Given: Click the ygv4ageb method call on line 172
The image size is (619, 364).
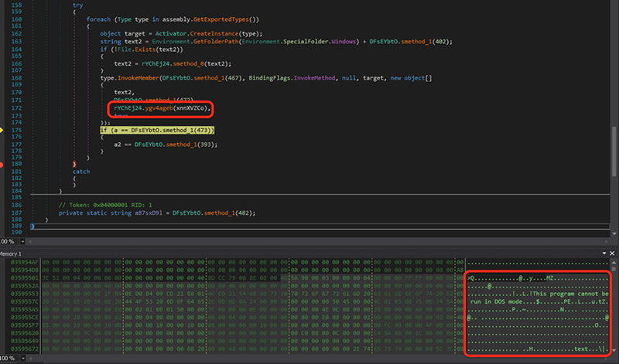Looking at the screenshot, I should tap(159, 108).
